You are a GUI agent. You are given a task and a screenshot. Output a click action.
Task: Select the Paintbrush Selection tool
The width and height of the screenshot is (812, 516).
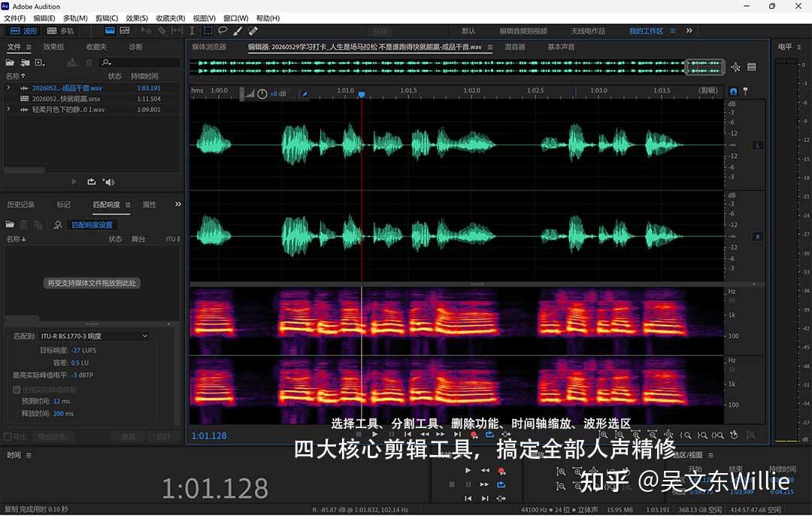coord(238,31)
